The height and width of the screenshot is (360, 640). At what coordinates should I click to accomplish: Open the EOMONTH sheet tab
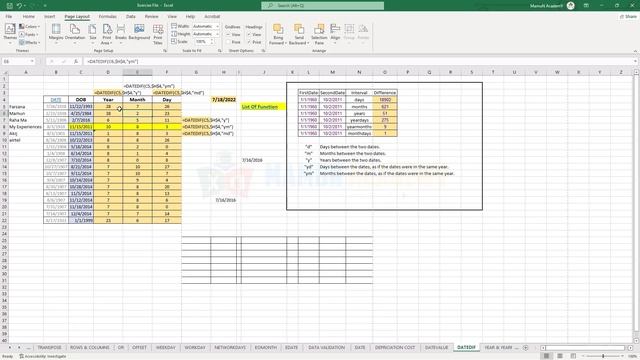tap(266, 347)
